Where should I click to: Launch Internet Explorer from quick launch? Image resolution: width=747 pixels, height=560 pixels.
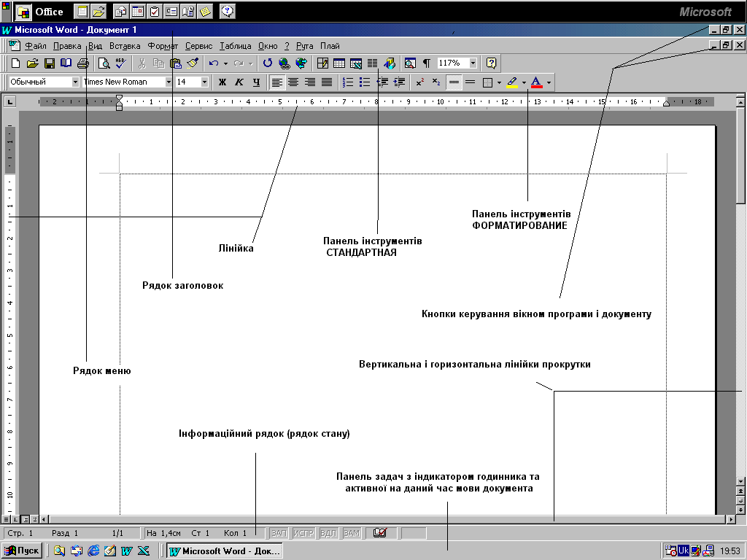point(93,551)
